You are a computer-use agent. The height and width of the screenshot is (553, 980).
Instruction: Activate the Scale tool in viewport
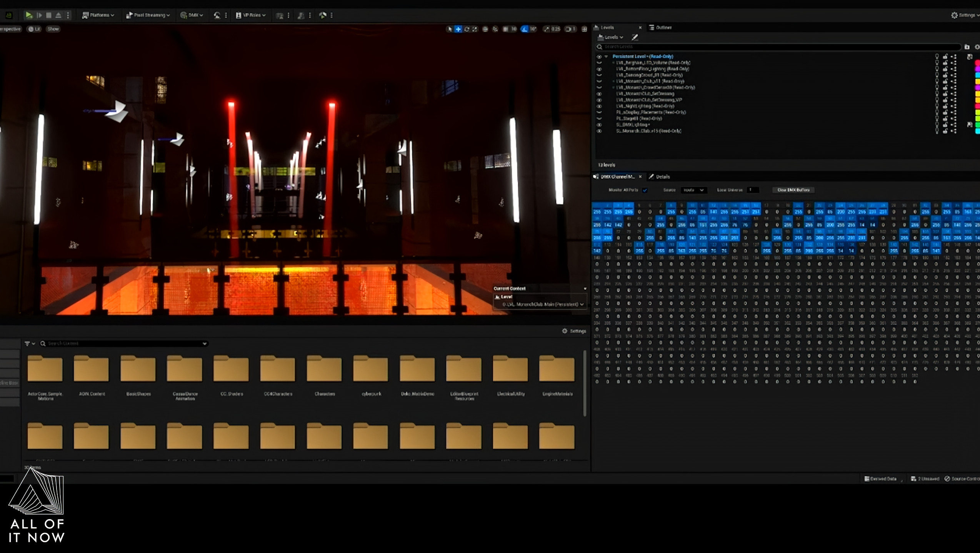475,29
